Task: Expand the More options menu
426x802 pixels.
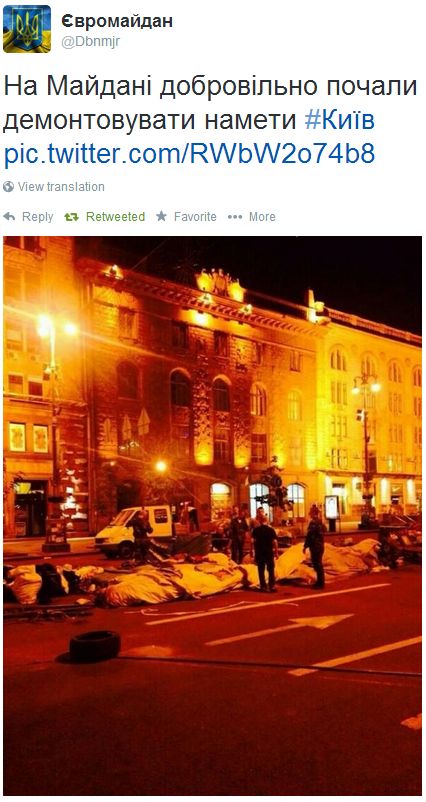Action: pyautogui.click(x=262, y=217)
